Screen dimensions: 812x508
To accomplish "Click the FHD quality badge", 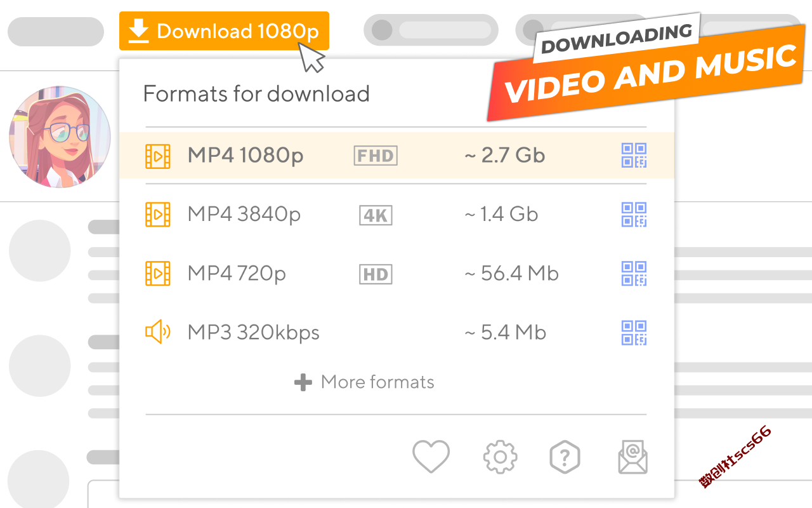I will pos(376,156).
